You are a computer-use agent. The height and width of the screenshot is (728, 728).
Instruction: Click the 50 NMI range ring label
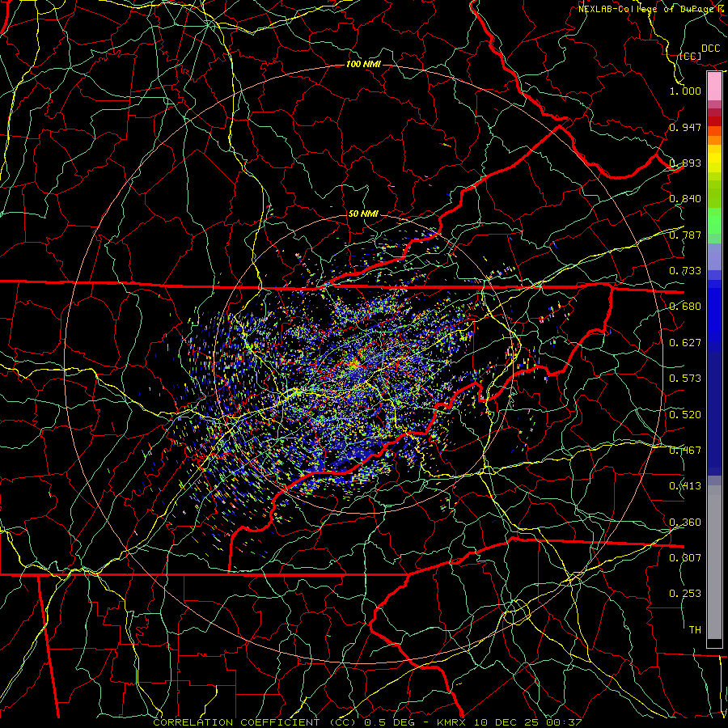pyautogui.click(x=363, y=214)
